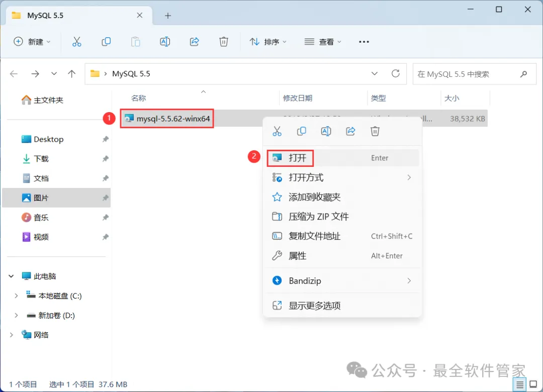Refresh the MySQL 5.5 folder view
543x392 pixels.
point(396,74)
